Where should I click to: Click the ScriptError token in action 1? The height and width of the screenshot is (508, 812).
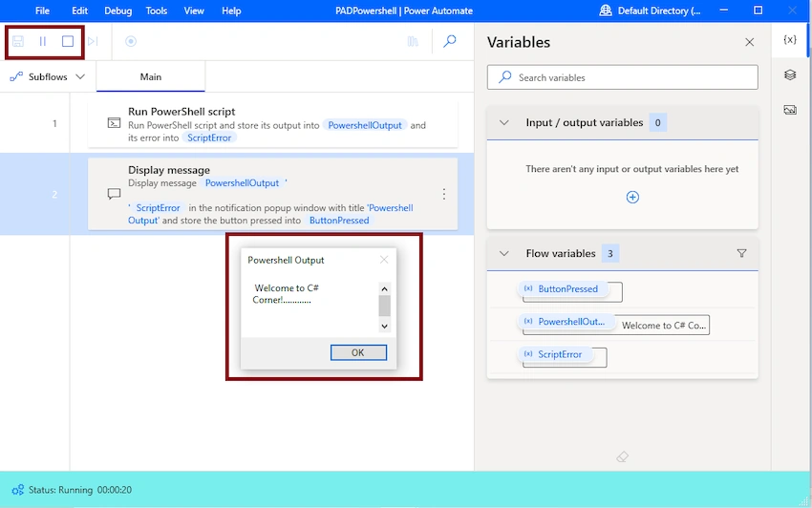pyautogui.click(x=209, y=138)
